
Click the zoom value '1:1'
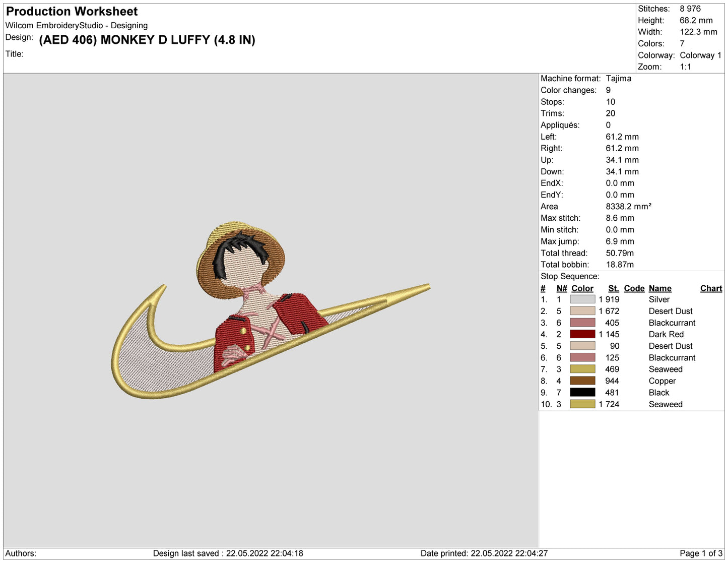point(685,67)
